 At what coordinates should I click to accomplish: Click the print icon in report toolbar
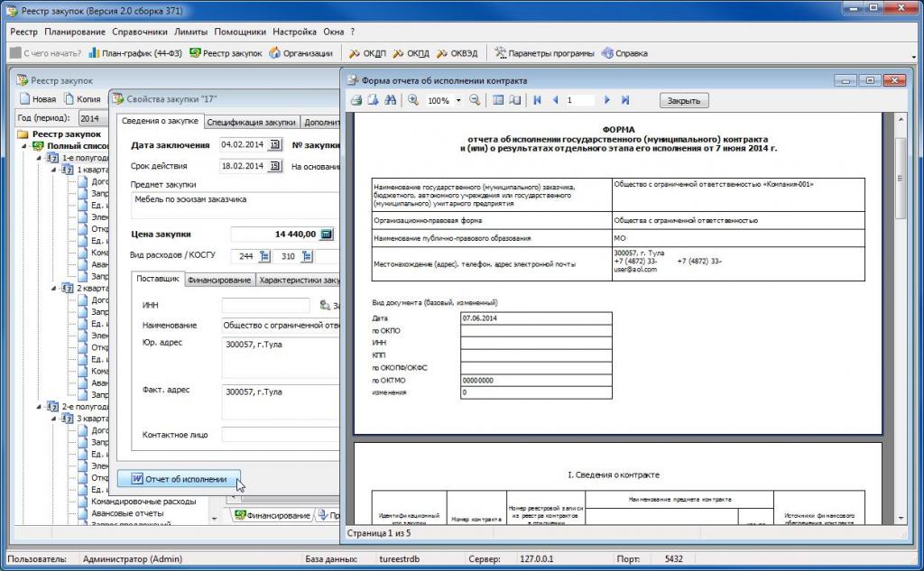(356, 100)
